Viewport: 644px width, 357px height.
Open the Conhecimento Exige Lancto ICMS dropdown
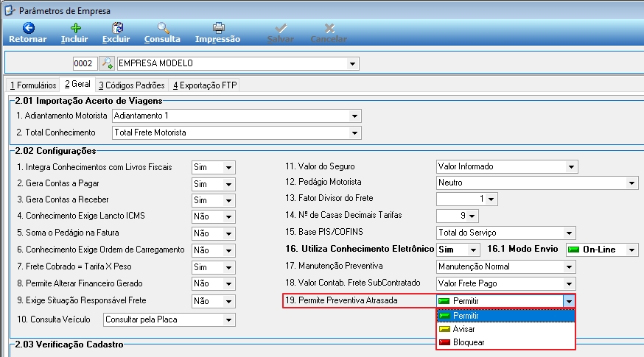point(228,216)
